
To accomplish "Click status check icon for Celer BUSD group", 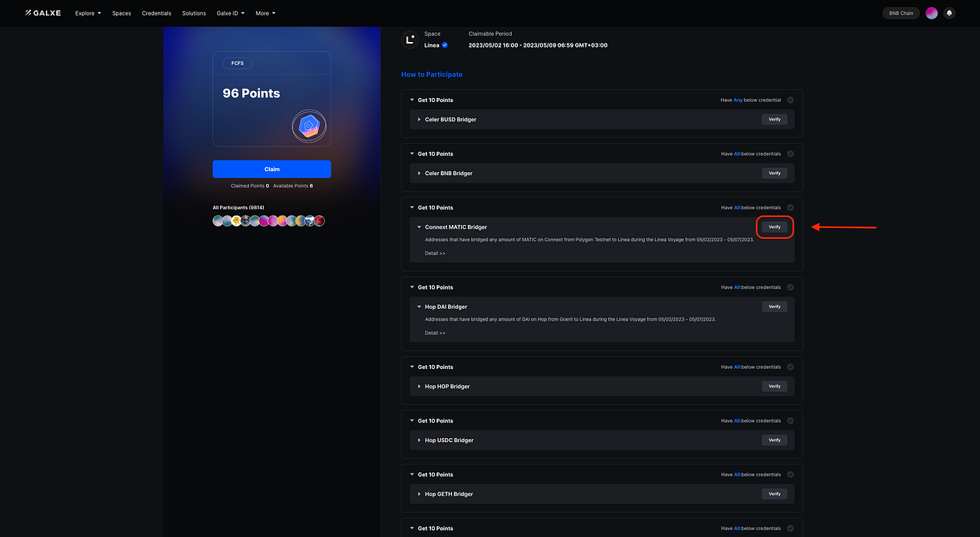I will point(790,100).
